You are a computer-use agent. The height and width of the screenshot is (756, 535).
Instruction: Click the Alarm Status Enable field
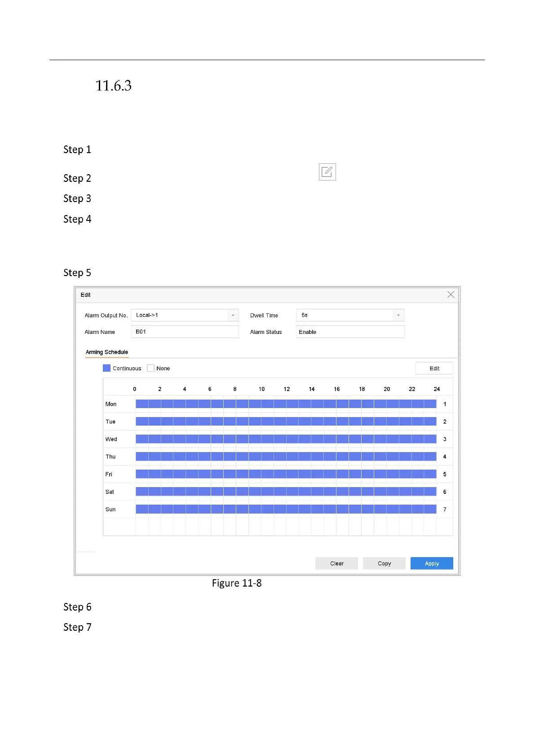350,332
